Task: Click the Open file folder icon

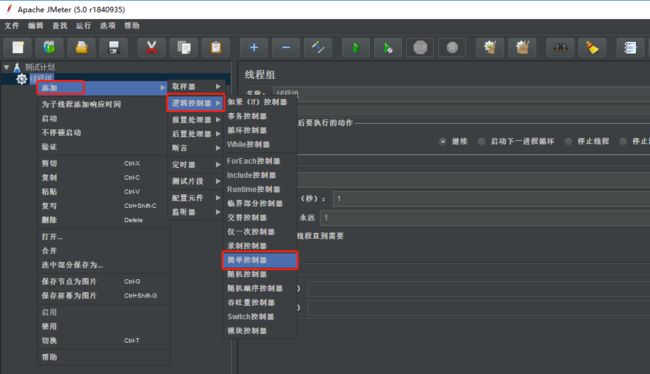Action: 82,48
